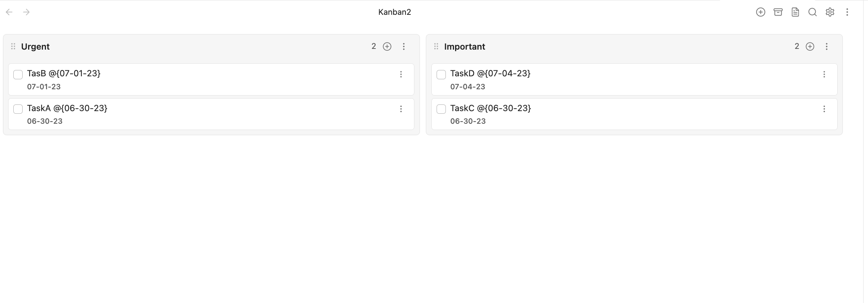The image size is (868, 303).
Task: Add a new list via plus icon
Action: pyautogui.click(x=761, y=12)
